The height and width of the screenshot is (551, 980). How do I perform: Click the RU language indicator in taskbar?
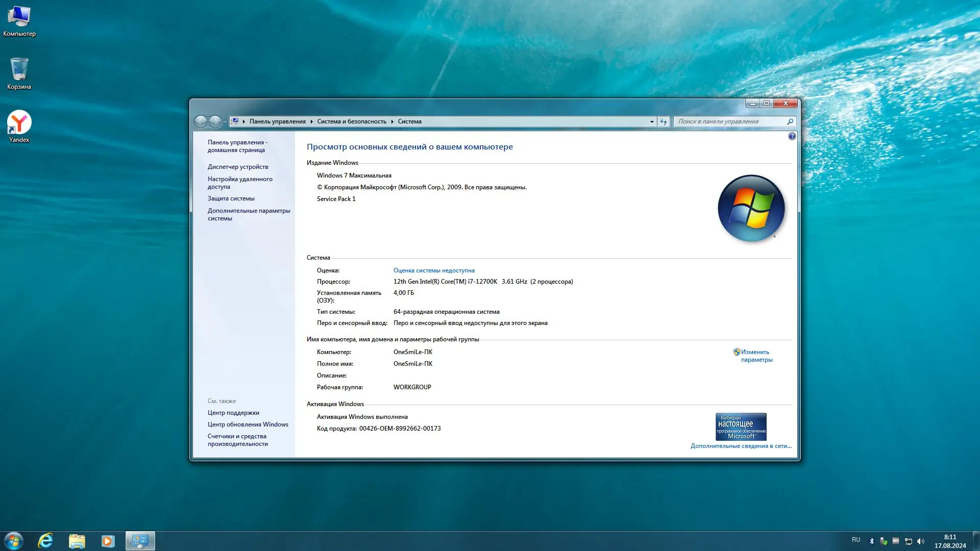click(x=856, y=540)
